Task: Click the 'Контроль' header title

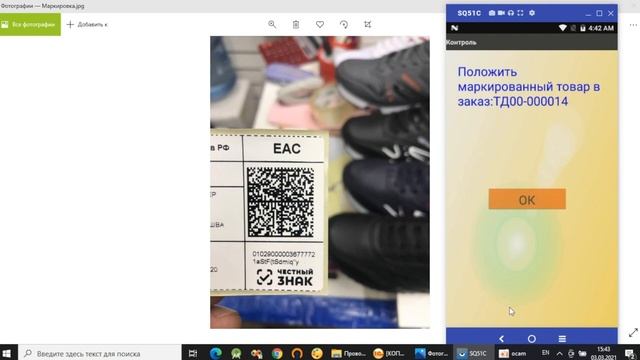Action: click(461, 42)
